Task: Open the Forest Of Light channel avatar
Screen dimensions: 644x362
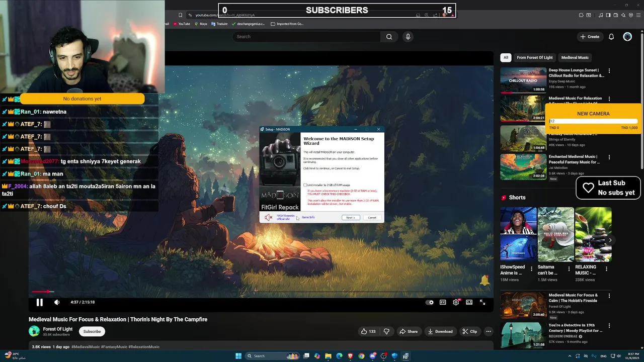Action: [x=34, y=331]
